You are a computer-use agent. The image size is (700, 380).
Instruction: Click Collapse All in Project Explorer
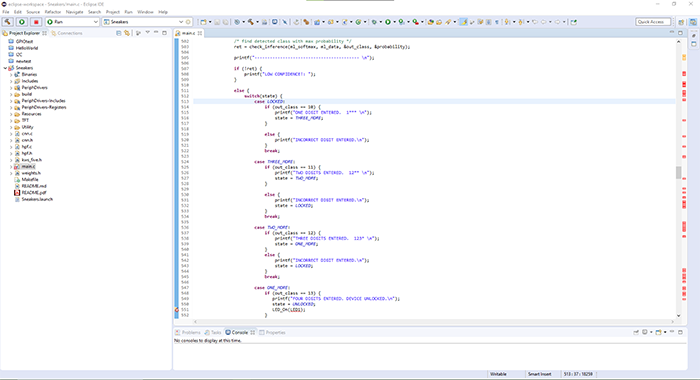(x=118, y=33)
